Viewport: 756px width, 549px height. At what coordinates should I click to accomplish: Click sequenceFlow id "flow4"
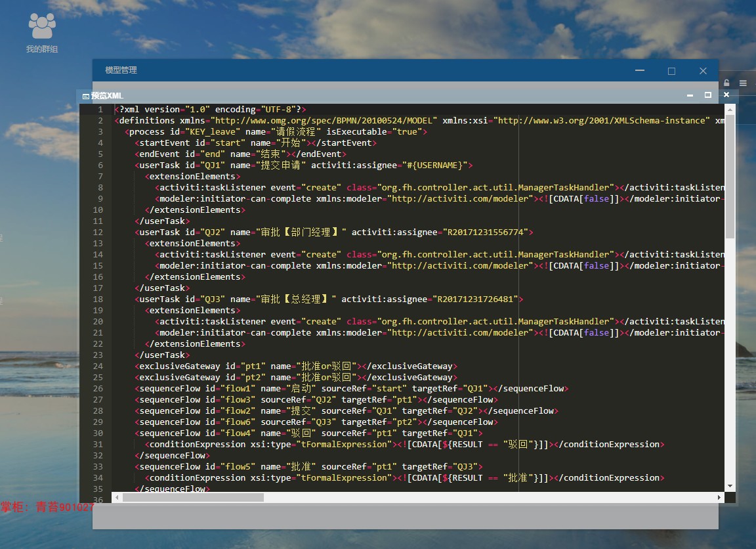pos(238,433)
